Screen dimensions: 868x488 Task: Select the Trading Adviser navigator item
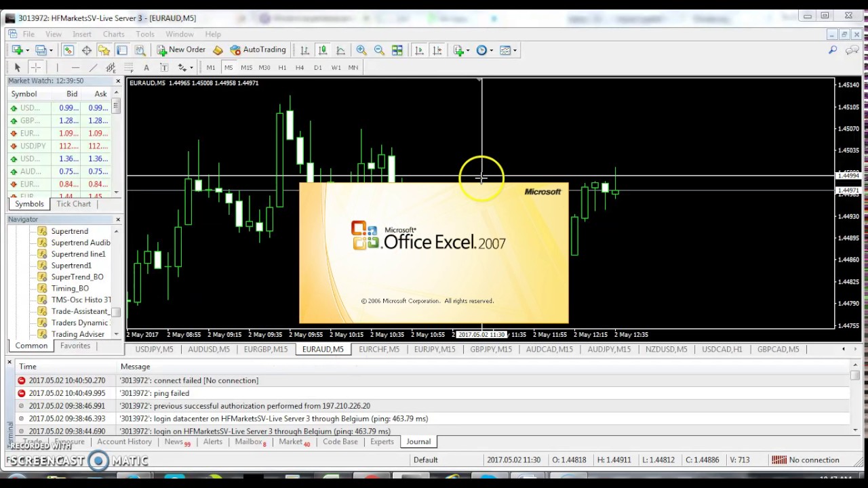pos(77,334)
